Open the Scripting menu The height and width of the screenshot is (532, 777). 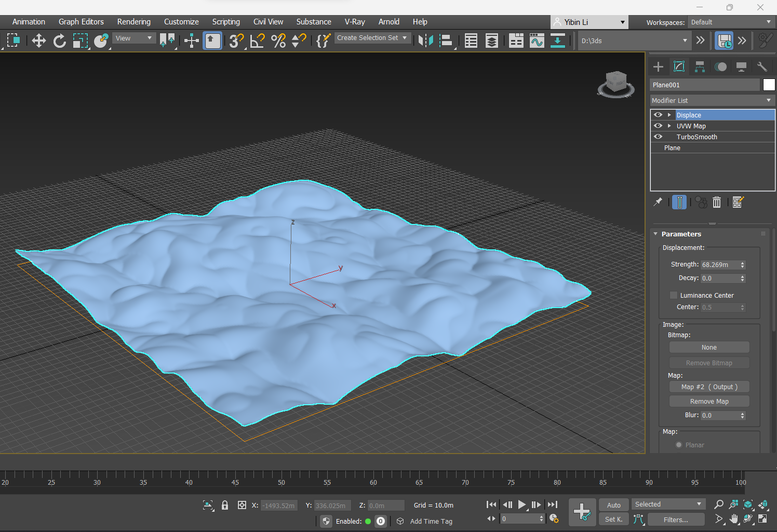[x=226, y=22]
